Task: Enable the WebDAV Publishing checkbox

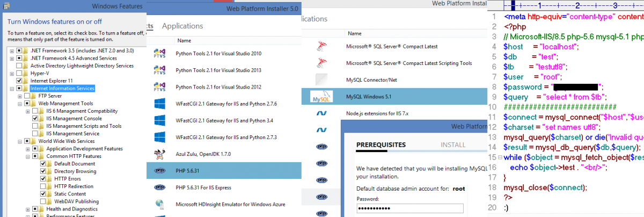Action: pos(43,201)
